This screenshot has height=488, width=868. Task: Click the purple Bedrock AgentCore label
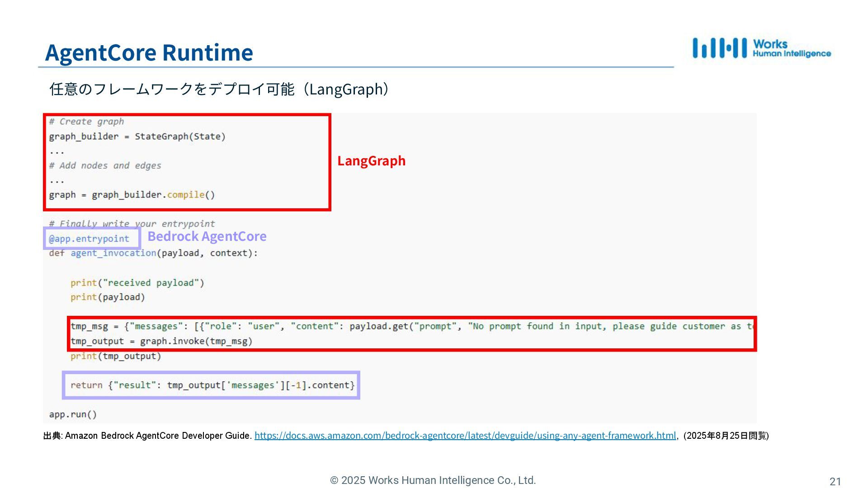pyautogui.click(x=207, y=236)
